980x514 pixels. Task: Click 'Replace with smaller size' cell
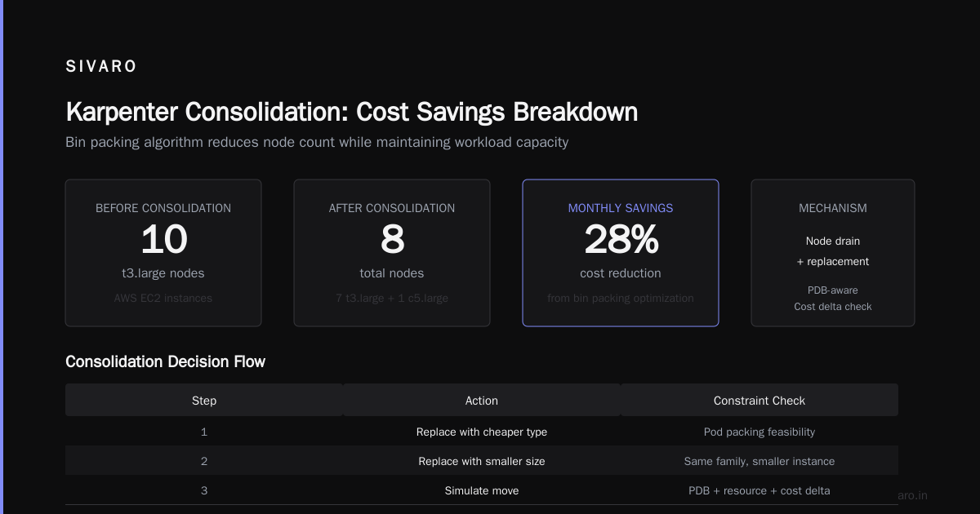[482, 461]
